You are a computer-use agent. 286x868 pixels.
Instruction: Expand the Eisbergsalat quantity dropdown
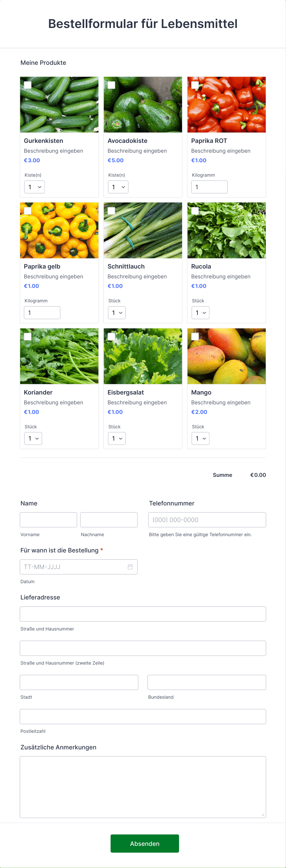pyautogui.click(x=117, y=438)
